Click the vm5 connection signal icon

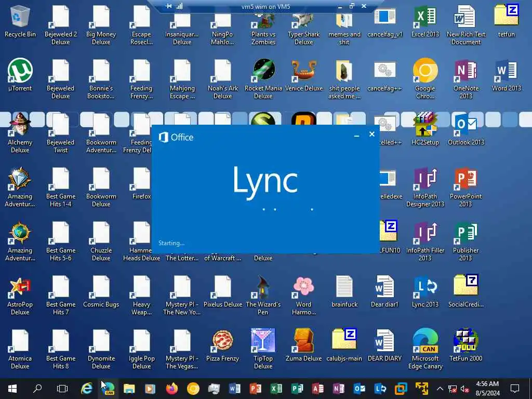179,6
